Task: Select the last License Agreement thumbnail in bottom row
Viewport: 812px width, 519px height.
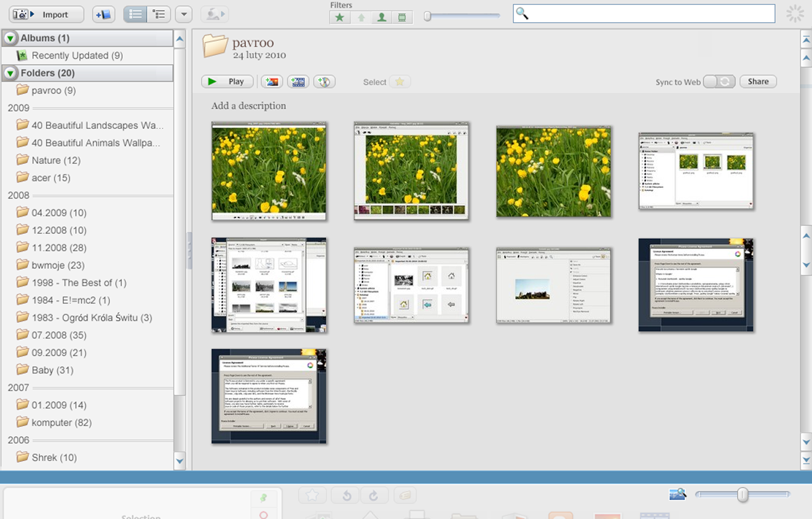Action: 269,396
